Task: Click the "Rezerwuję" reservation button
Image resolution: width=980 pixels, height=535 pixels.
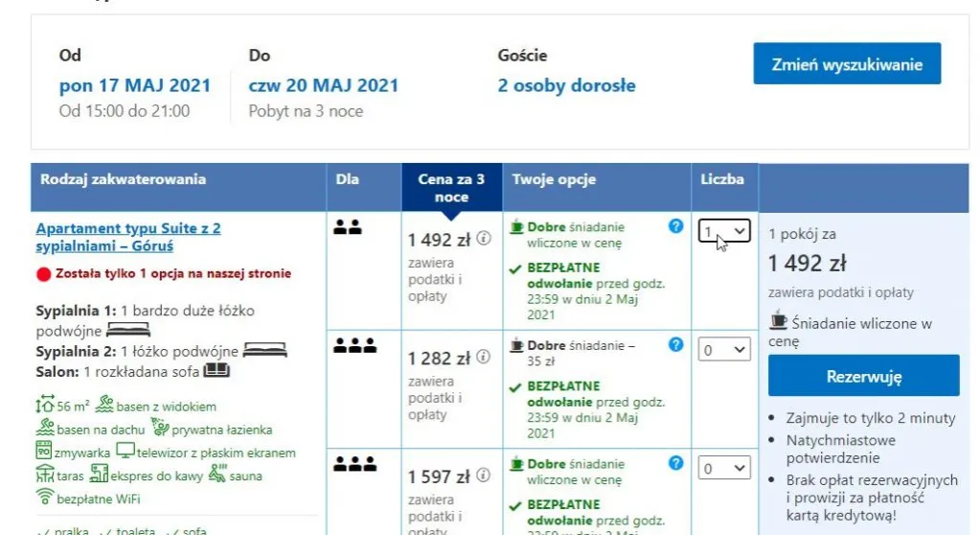Action: pyautogui.click(x=863, y=376)
